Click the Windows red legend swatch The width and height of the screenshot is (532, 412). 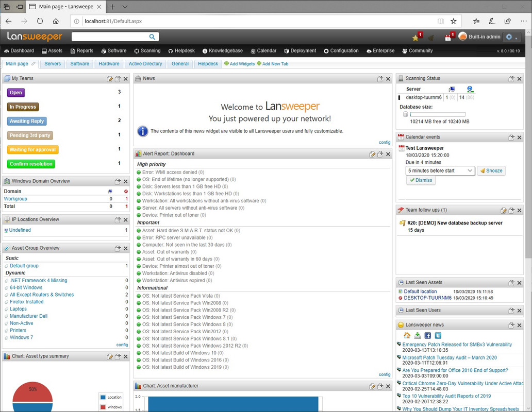(x=103, y=407)
